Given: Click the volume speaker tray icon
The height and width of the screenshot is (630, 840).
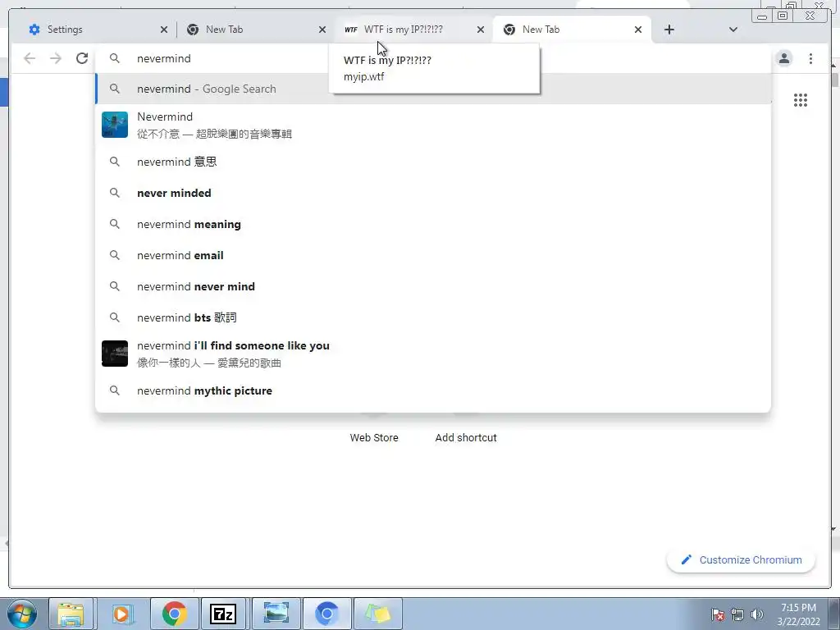Looking at the screenshot, I should (757, 614).
